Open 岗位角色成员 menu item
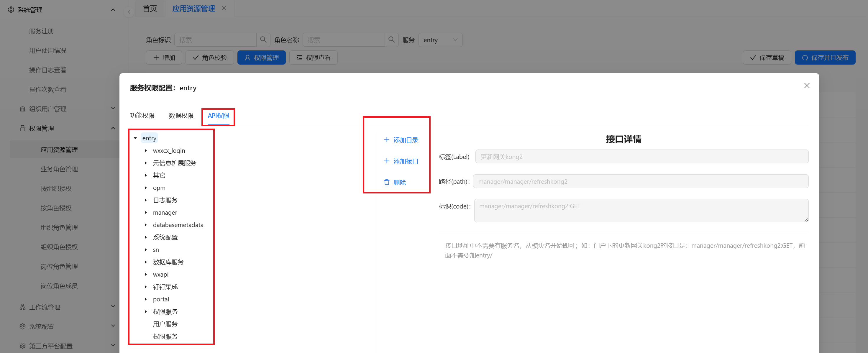The height and width of the screenshot is (353, 868). 59,286
